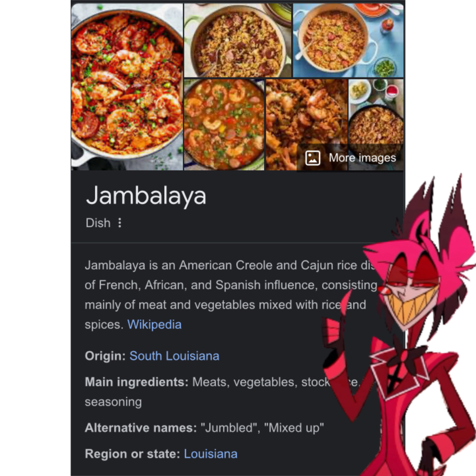Screen dimensions: 476x476
Task: Follow the Louisiana region link
Action: (210, 454)
